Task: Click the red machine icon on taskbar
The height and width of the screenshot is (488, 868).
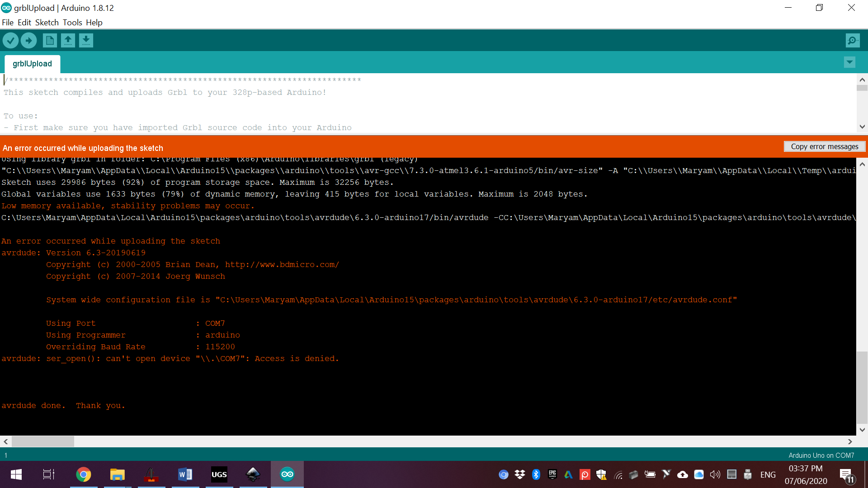Action: pyautogui.click(x=151, y=474)
